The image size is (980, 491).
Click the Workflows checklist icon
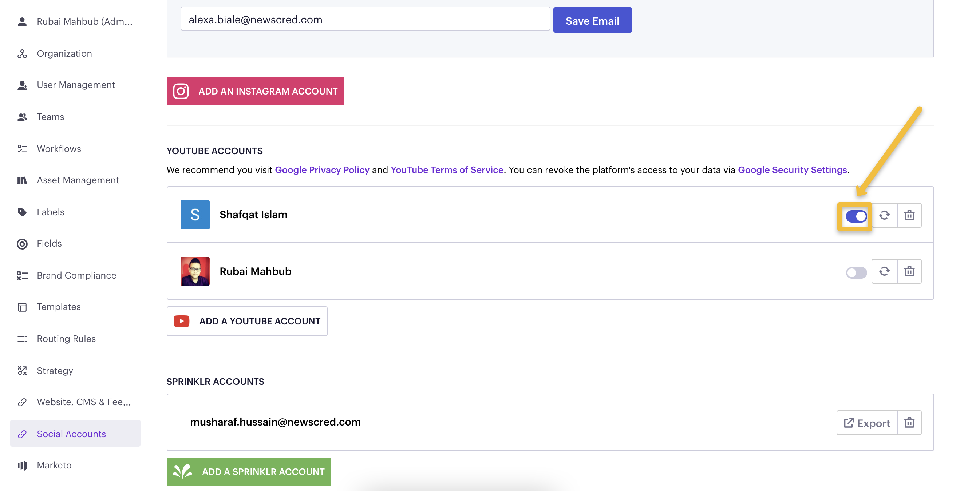point(22,149)
